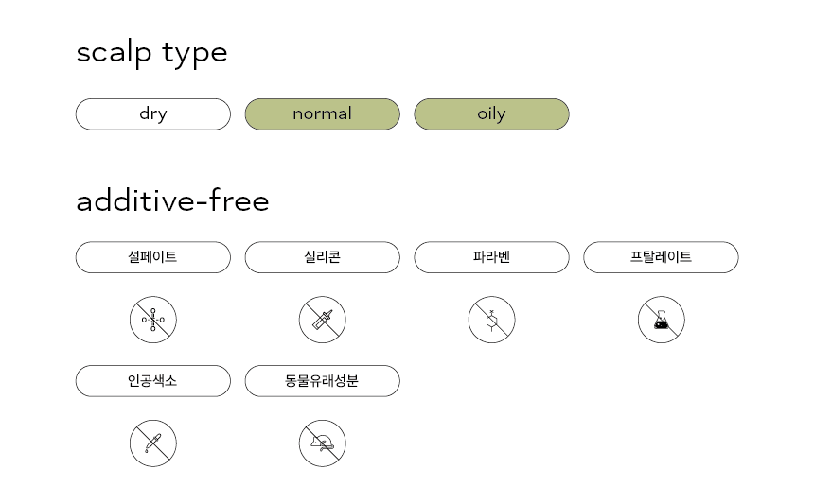This screenshot has width=814, height=504.
Task: Choose the 파라벤 label pill
Action: click(x=491, y=257)
